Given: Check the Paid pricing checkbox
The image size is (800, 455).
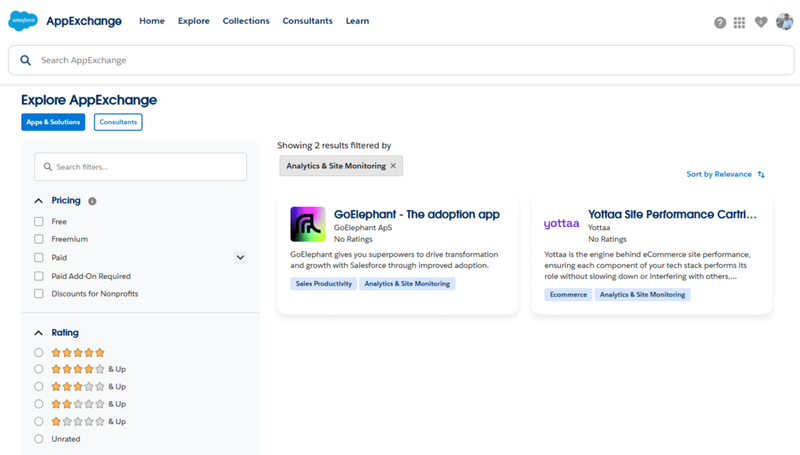Looking at the screenshot, I should click(39, 258).
